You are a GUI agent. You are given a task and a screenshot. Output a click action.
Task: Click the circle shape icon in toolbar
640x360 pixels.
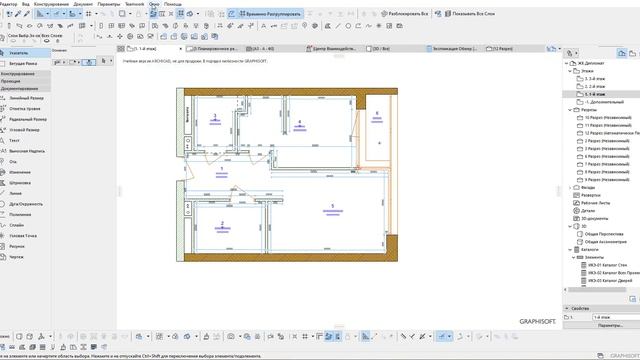348,26
